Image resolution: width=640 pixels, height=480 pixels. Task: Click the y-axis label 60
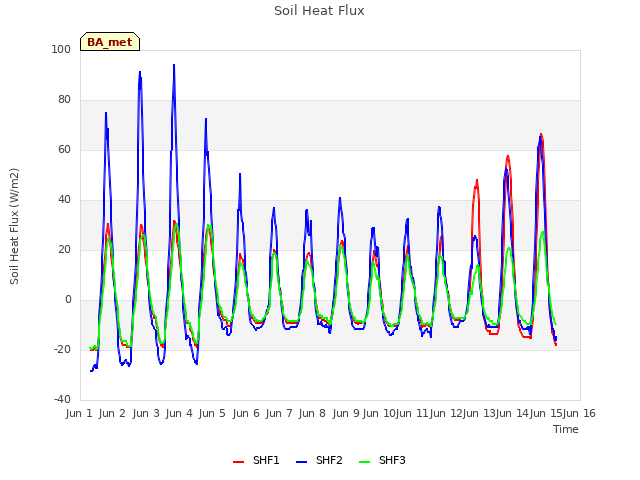click(64, 149)
